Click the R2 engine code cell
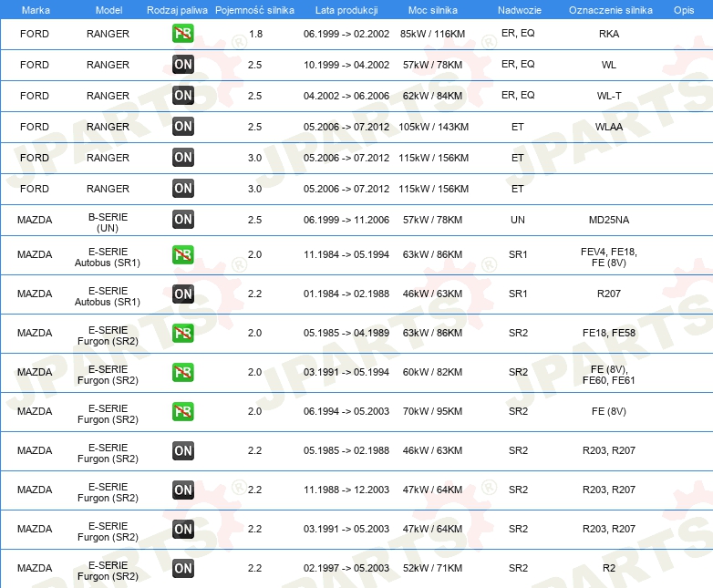Image resolution: width=713 pixels, height=588 pixels. [609, 568]
